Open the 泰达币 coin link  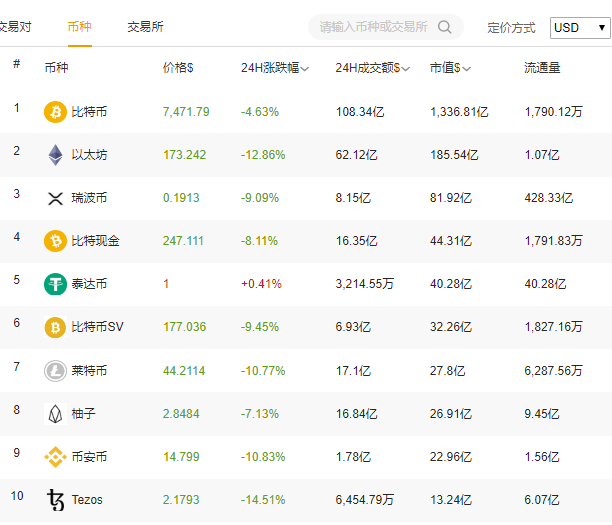[89, 284]
